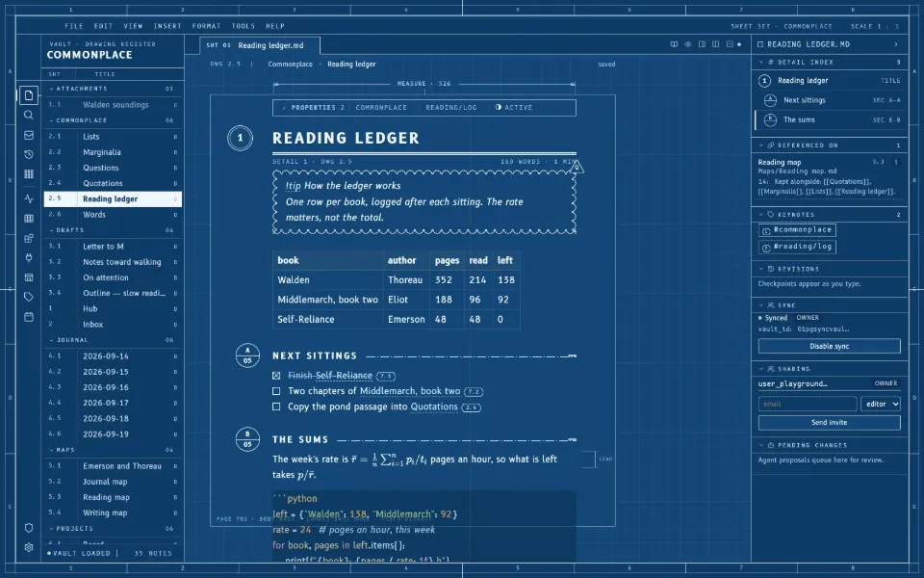Click the email input field in Sharing
This screenshot has width=924, height=578.
(x=808, y=404)
